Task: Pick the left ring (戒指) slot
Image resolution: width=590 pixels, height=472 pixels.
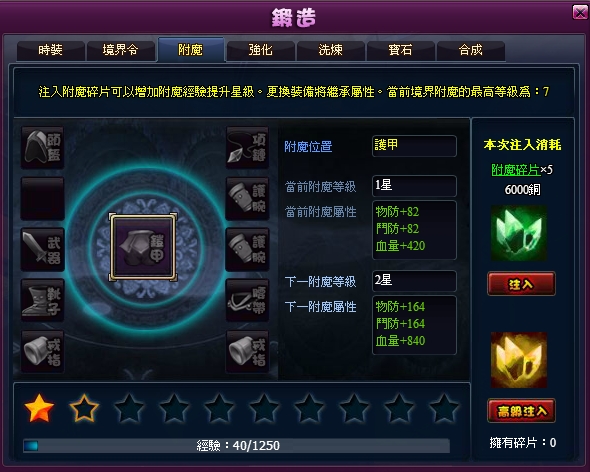Action: (43, 351)
